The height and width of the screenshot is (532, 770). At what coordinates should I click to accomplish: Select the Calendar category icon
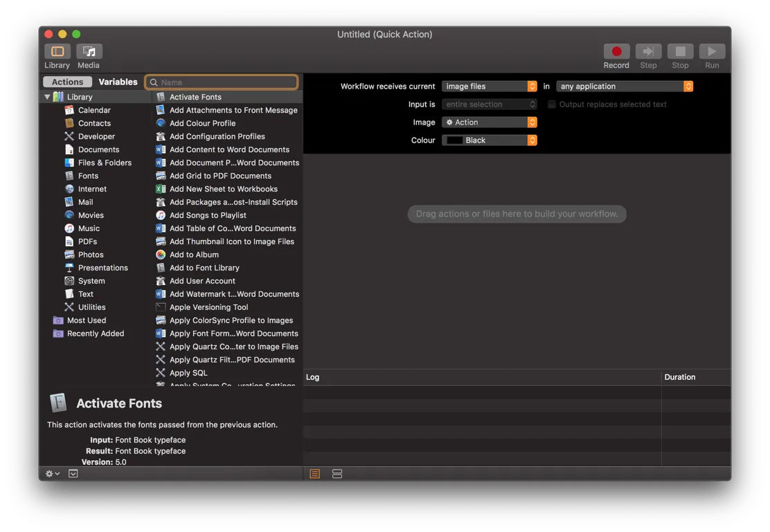(69, 110)
